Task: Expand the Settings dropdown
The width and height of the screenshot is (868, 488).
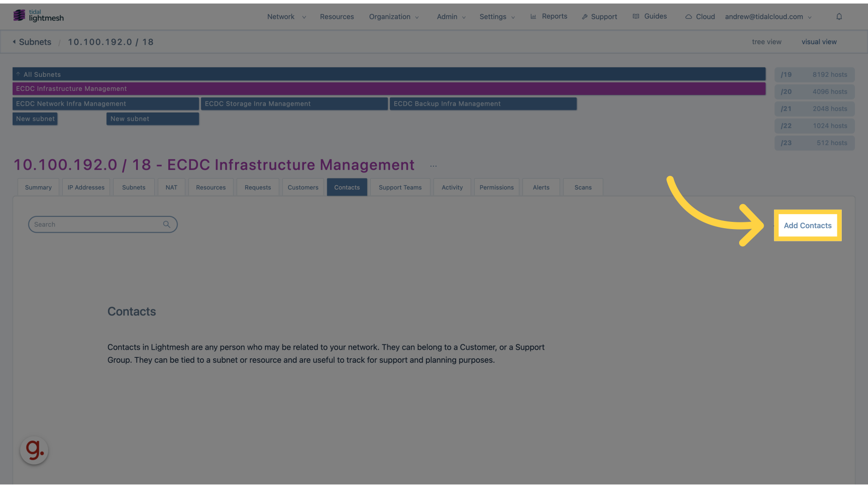Action: point(497,17)
